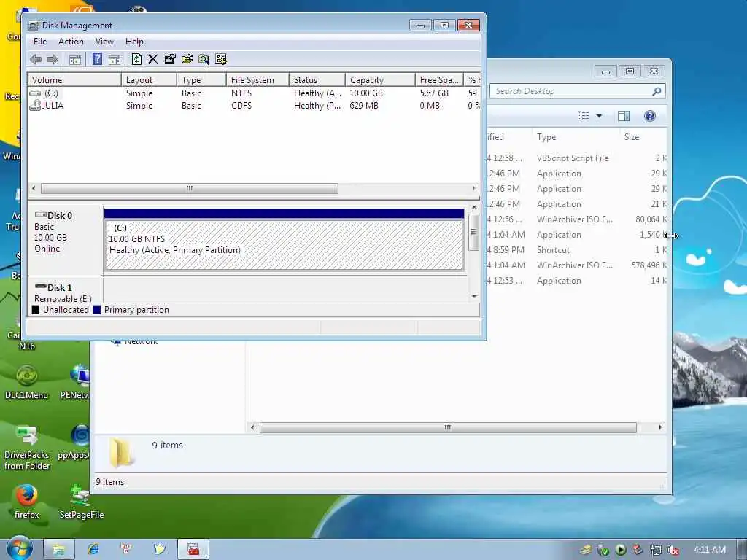This screenshot has height=560, width=747.
Task: Click the Back arrow in Disk Management toolbar
Action: tap(36, 60)
